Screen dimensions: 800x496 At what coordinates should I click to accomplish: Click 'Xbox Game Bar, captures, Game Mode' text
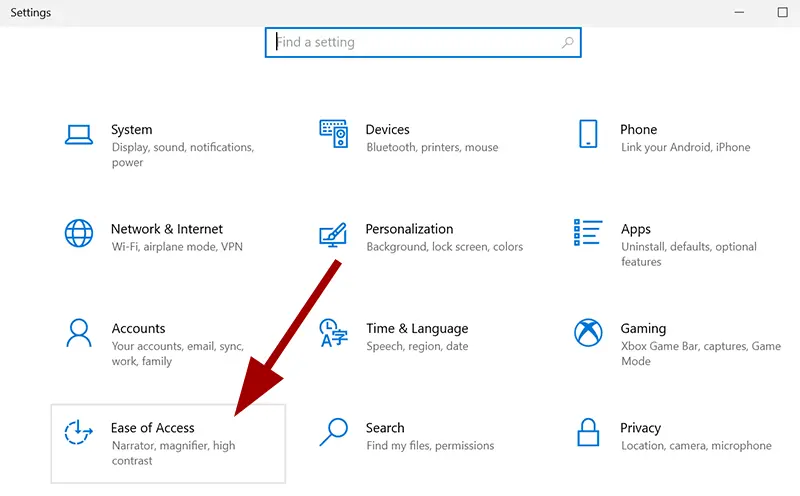click(x=701, y=354)
